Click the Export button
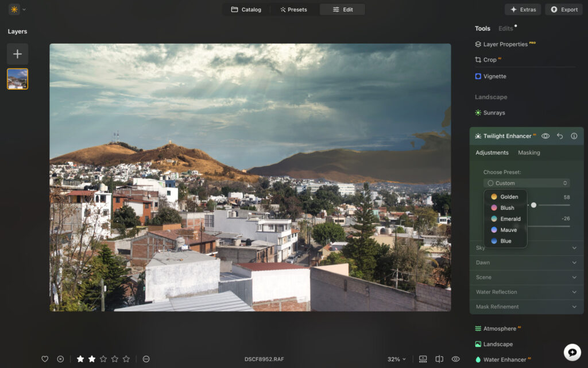The height and width of the screenshot is (368, 588). [x=563, y=9]
